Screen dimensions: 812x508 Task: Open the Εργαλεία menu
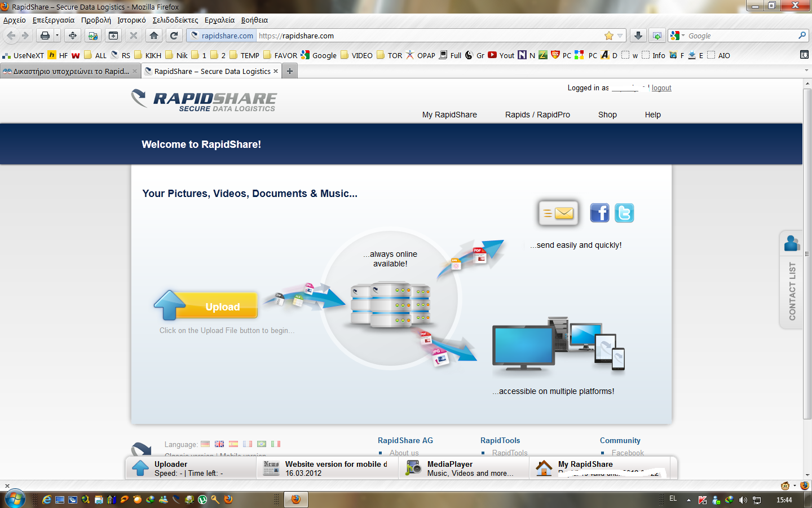pos(219,20)
